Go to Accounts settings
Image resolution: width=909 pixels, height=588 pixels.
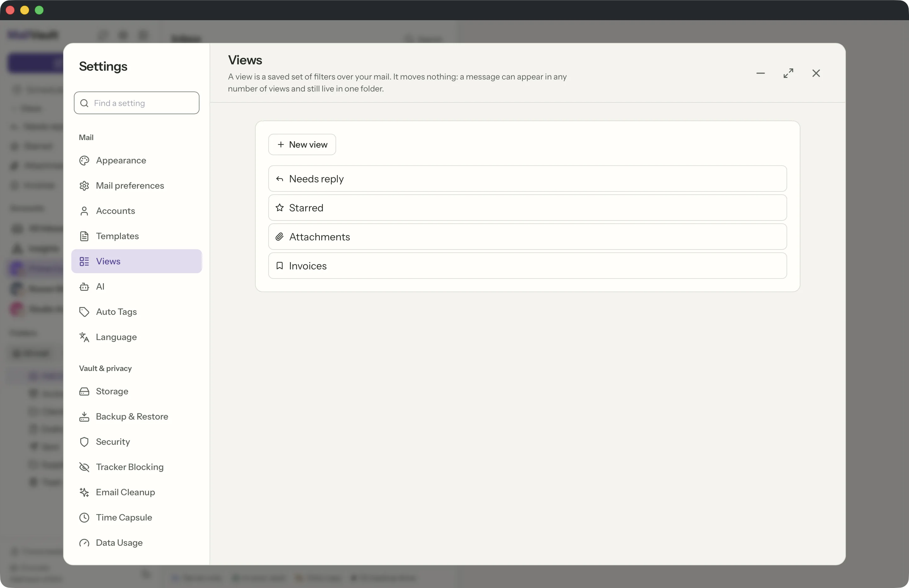(136, 211)
